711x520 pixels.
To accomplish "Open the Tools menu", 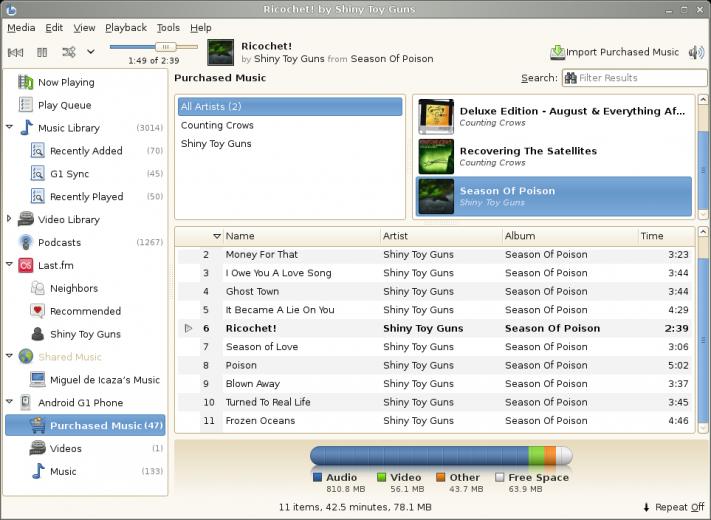I will (168, 28).
